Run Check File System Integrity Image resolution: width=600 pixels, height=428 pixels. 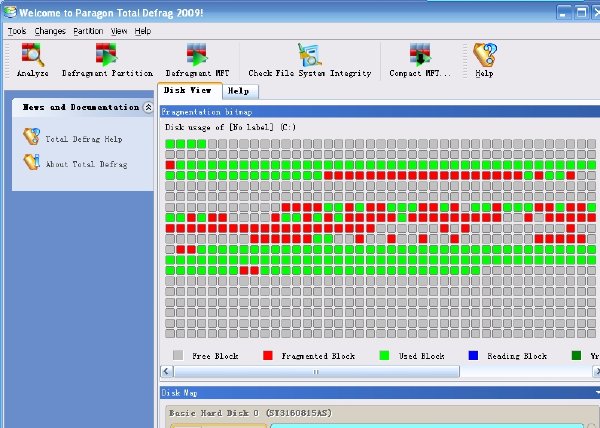pos(309,55)
